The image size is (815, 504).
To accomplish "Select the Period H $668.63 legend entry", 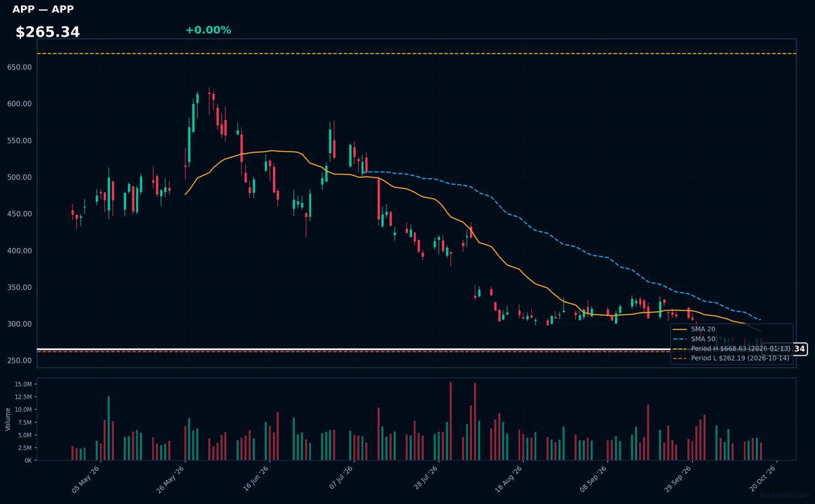I will pyautogui.click(x=731, y=348).
